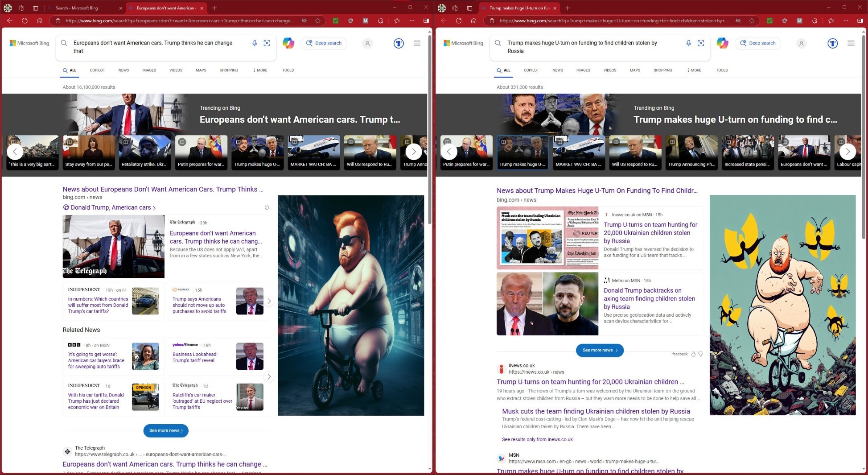Screen dimensions: 868x475
Task: Click the search magnifier icon in left search box
Action: pyautogui.click(x=64, y=43)
